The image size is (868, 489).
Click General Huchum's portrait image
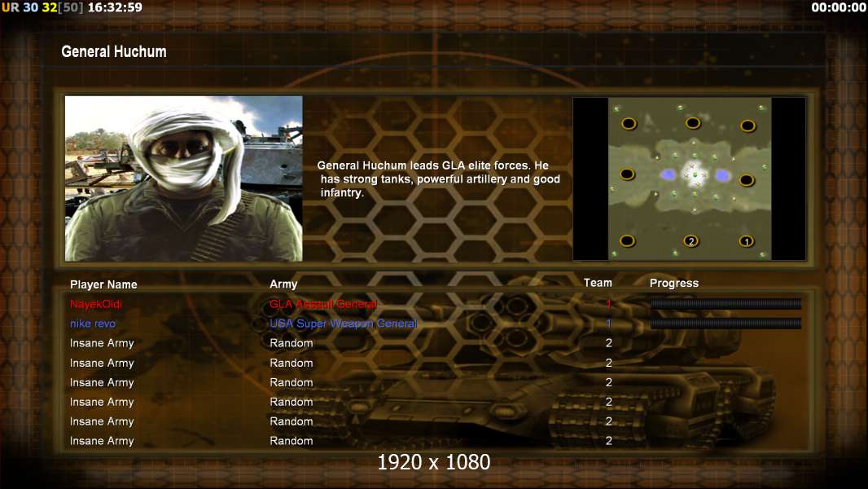(184, 178)
